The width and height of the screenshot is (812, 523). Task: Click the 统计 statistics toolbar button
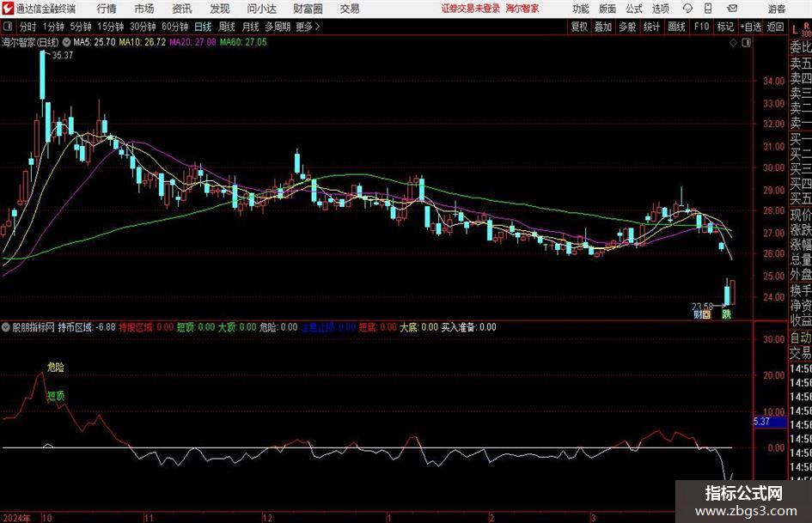(x=651, y=27)
